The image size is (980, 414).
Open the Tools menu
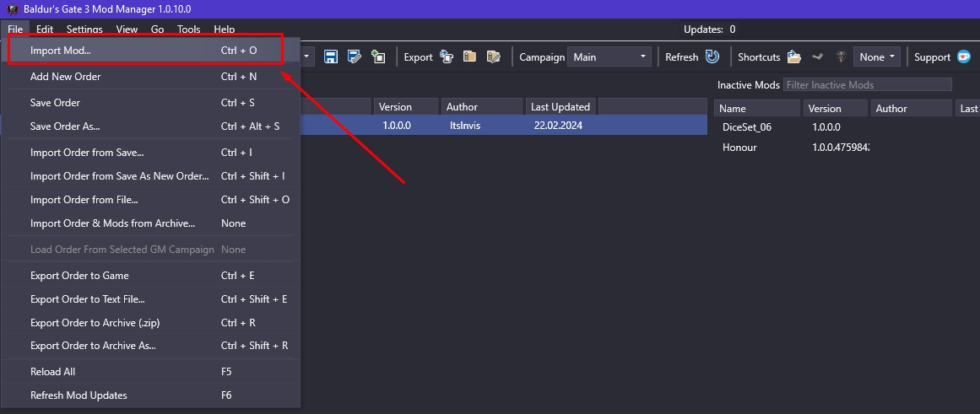coord(189,30)
